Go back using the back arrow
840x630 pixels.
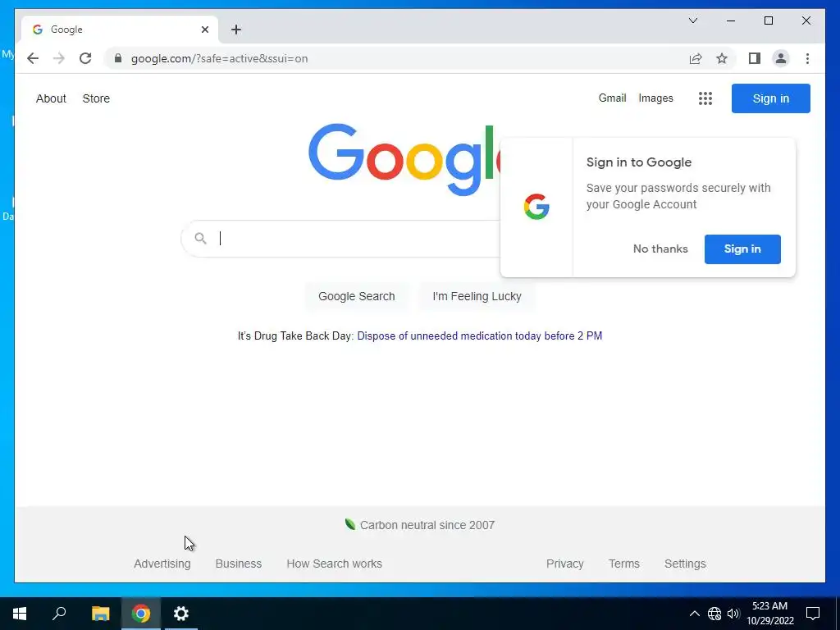pyautogui.click(x=33, y=58)
